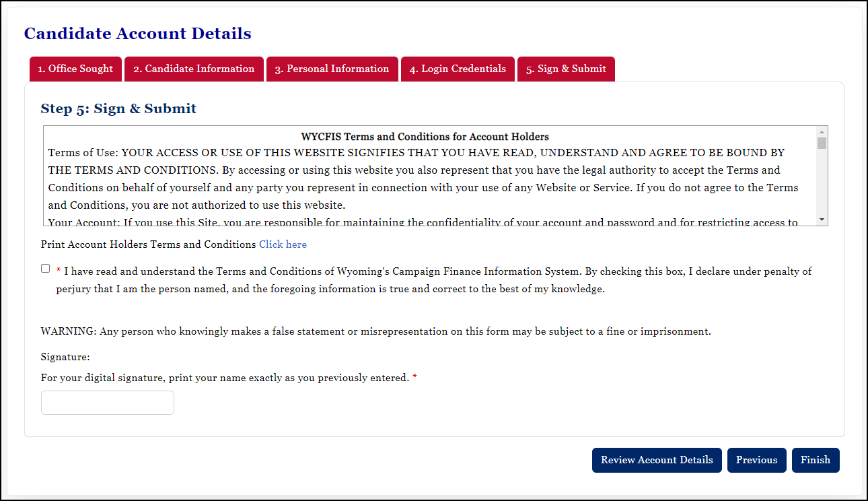Click the Step 5: Sign & Submit heading
This screenshot has width=868, height=501.
(x=118, y=108)
